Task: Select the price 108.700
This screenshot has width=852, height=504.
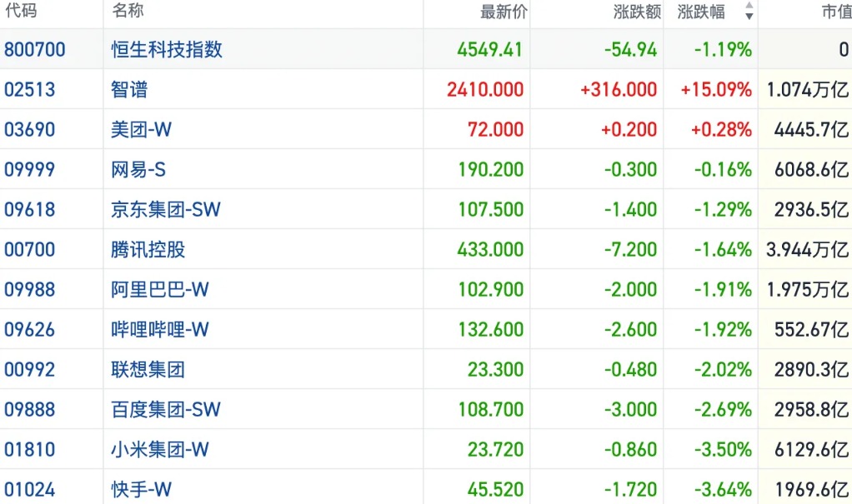Action: (x=491, y=410)
